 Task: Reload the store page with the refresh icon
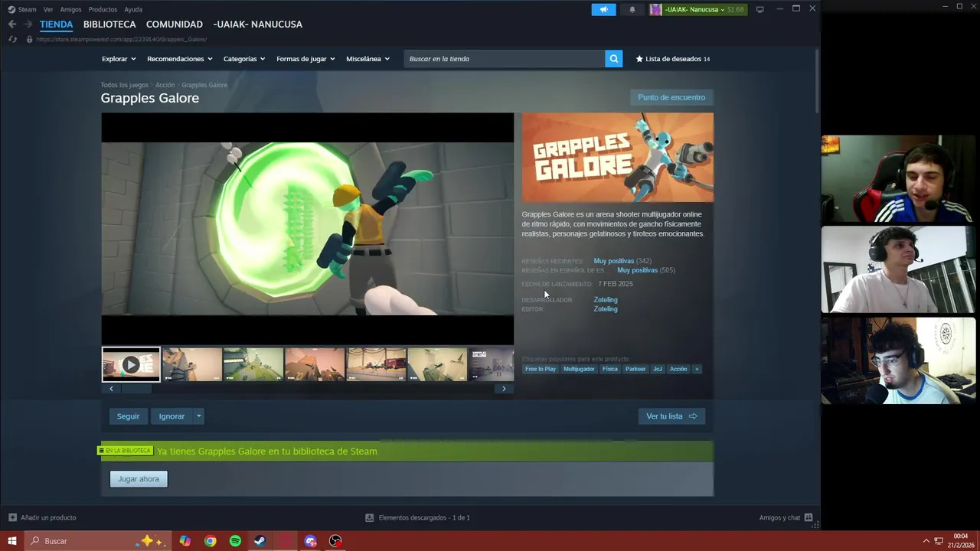[x=12, y=39]
